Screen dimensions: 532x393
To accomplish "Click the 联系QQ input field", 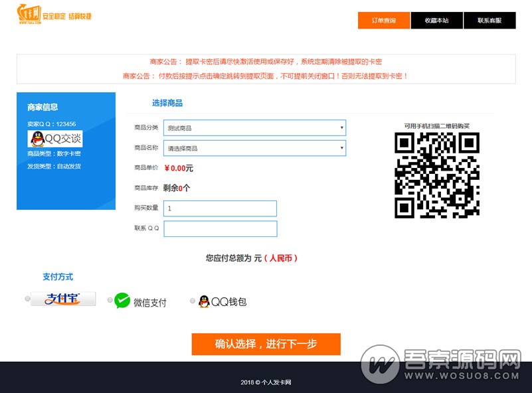I will (x=220, y=229).
